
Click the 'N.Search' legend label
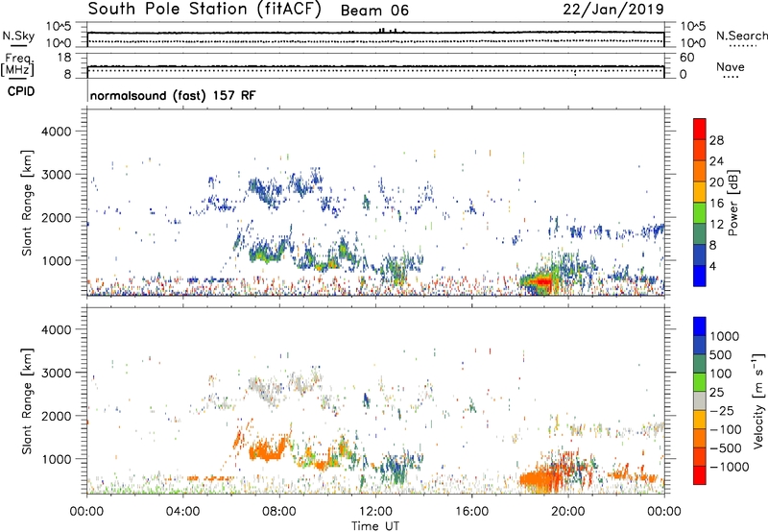741,36
